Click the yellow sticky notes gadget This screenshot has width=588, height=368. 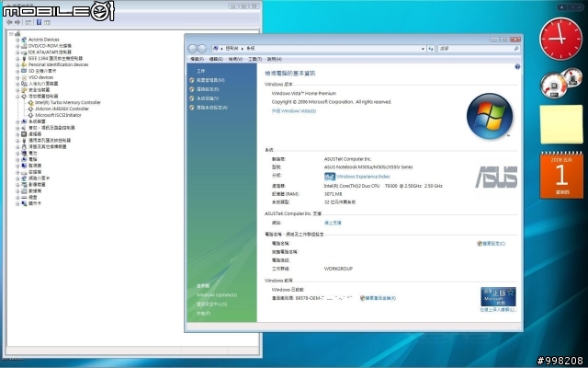coord(561,124)
